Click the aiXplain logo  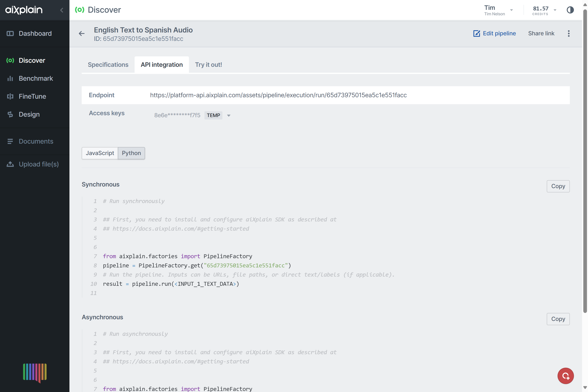click(x=24, y=10)
